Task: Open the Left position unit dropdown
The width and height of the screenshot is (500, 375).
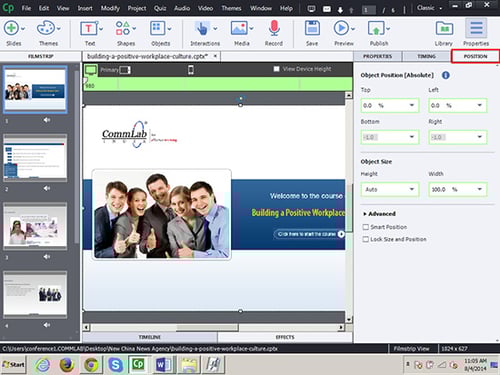Action: pyautogui.click(x=480, y=105)
